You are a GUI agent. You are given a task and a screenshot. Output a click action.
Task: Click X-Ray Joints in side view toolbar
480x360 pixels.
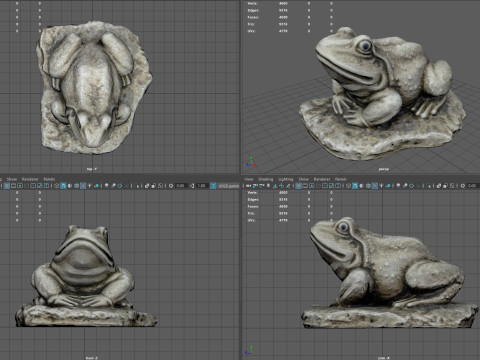tap(452, 186)
